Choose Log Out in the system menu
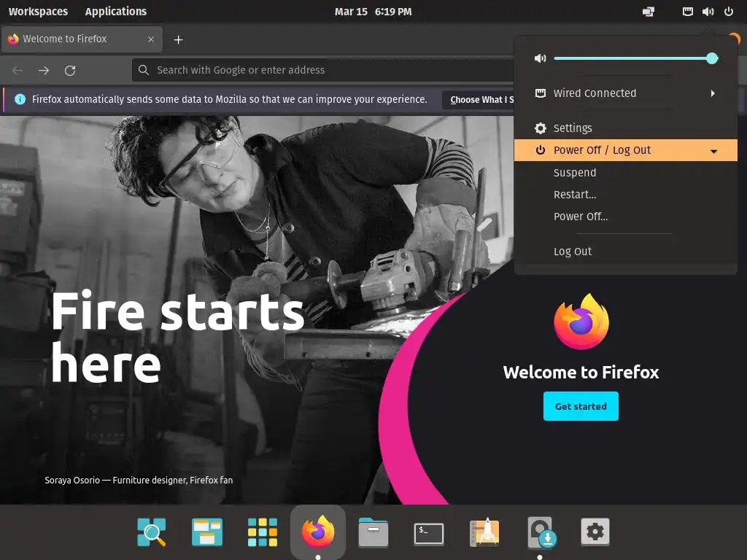747x560 pixels. 625,252
